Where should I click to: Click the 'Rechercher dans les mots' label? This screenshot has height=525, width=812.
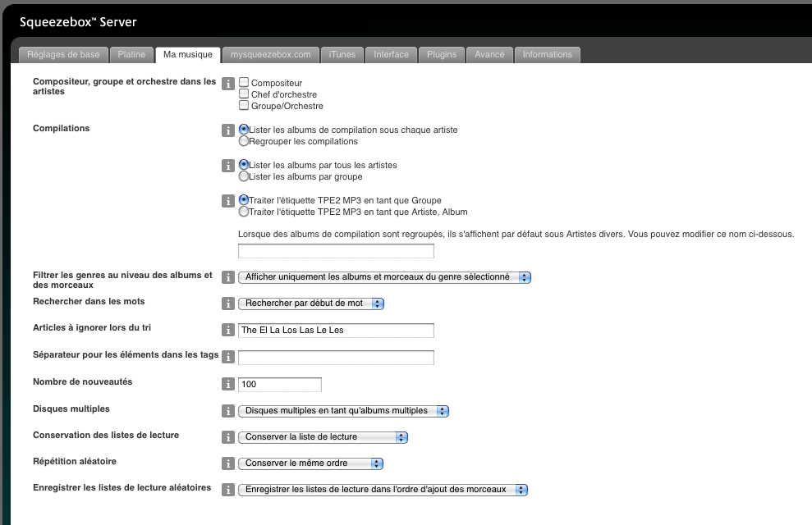tap(89, 302)
